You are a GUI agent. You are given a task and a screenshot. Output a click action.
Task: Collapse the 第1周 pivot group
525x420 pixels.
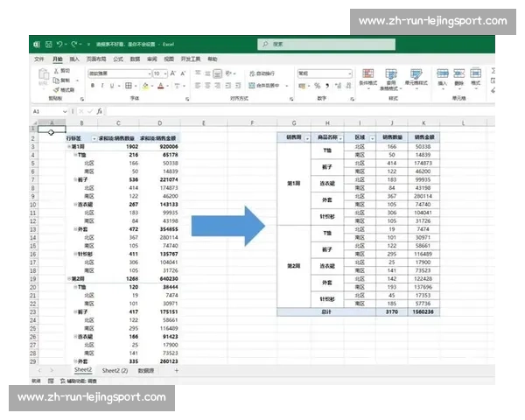pos(70,146)
